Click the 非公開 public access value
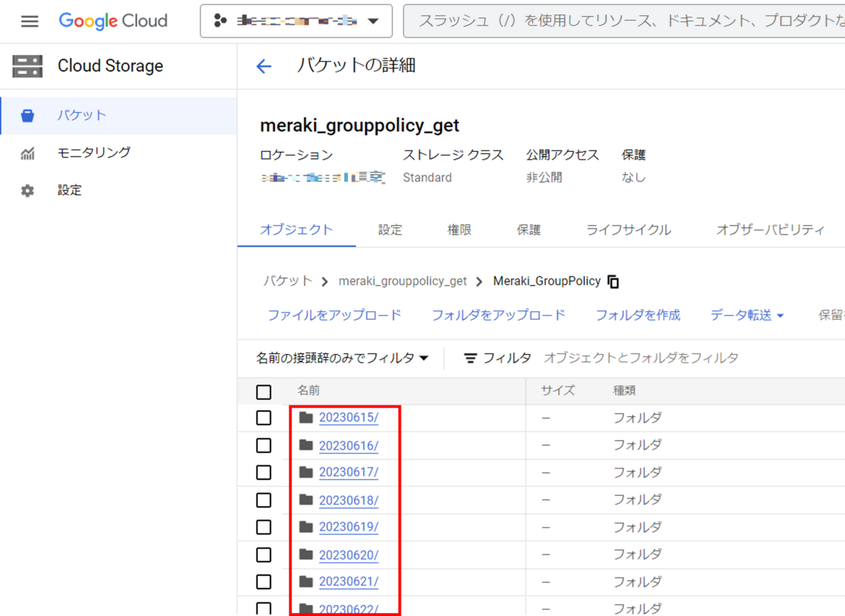Image resolution: width=845 pixels, height=616 pixels. 544,177
